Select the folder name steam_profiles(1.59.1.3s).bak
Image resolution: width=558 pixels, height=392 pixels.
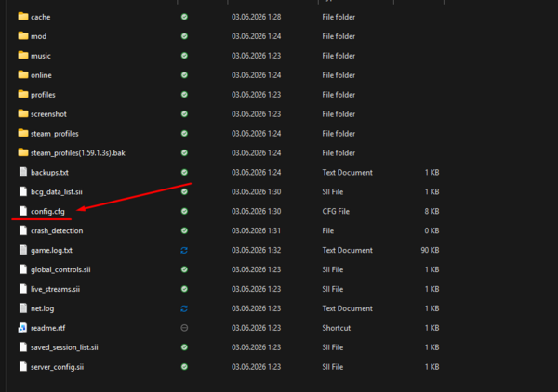coord(78,153)
